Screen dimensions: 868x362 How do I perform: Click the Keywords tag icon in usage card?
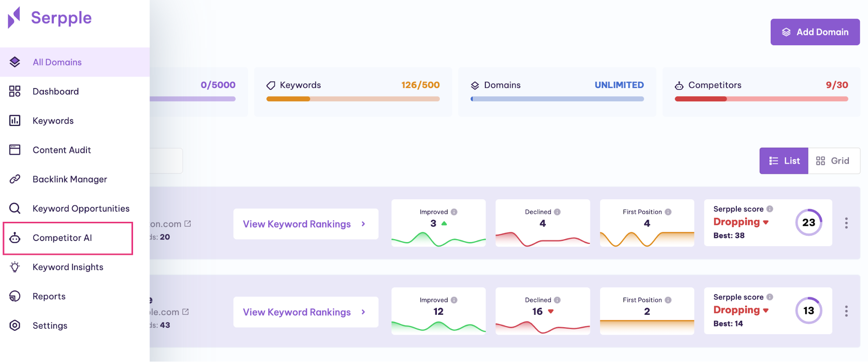pyautogui.click(x=271, y=86)
